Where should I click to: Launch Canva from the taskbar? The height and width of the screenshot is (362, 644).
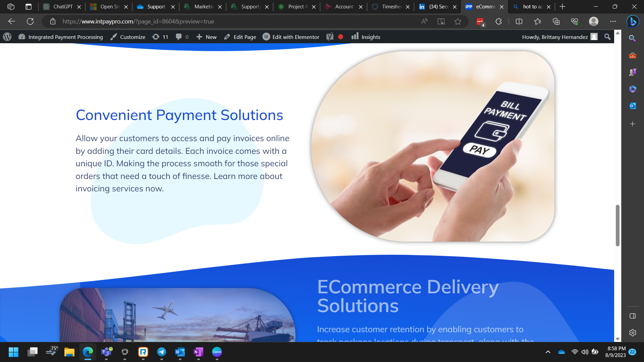click(217, 352)
